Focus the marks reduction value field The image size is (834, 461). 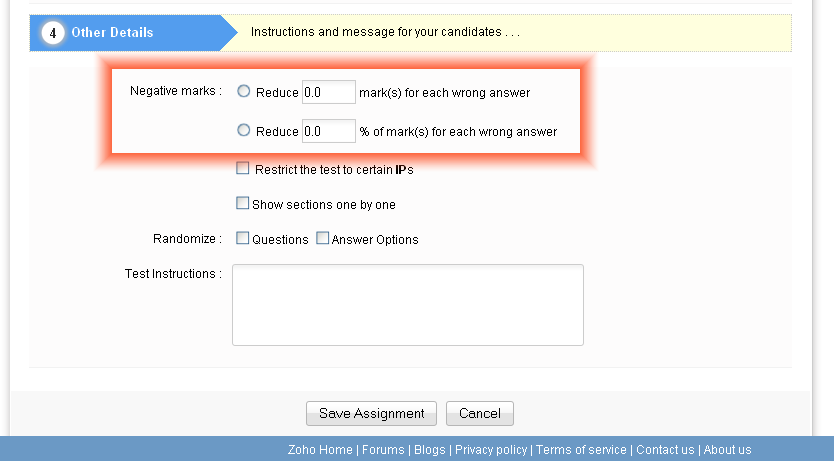(x=329, y=92)
